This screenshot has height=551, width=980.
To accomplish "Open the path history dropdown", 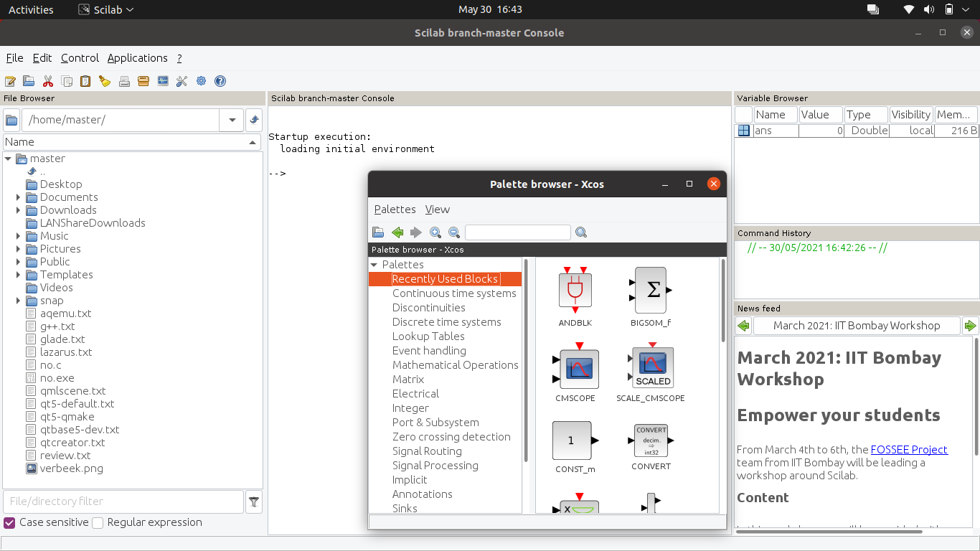I will [232, 120].
